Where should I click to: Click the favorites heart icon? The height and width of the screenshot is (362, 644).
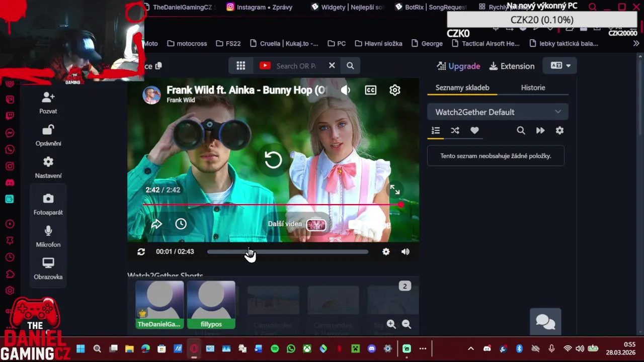(x=474, y=131)
